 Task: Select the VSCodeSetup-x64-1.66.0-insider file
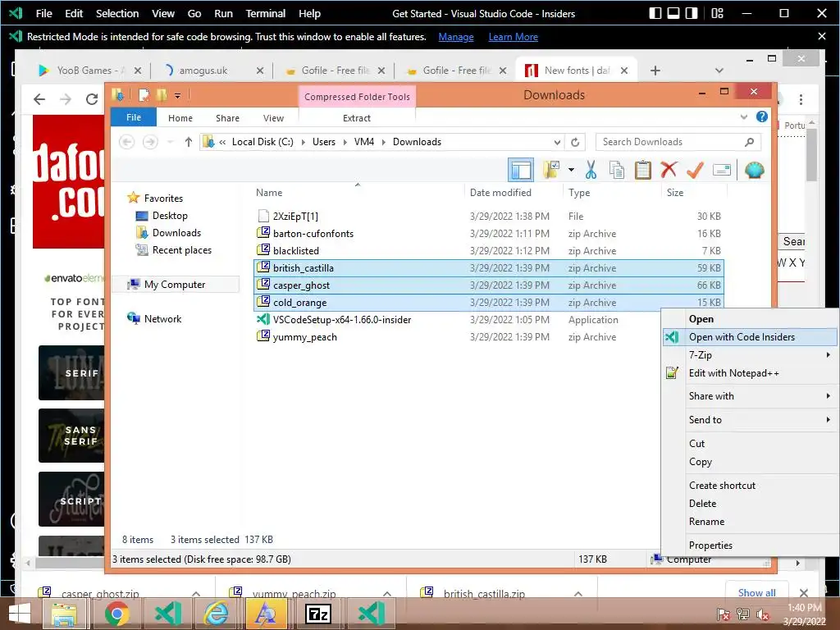tap(489, 320)
